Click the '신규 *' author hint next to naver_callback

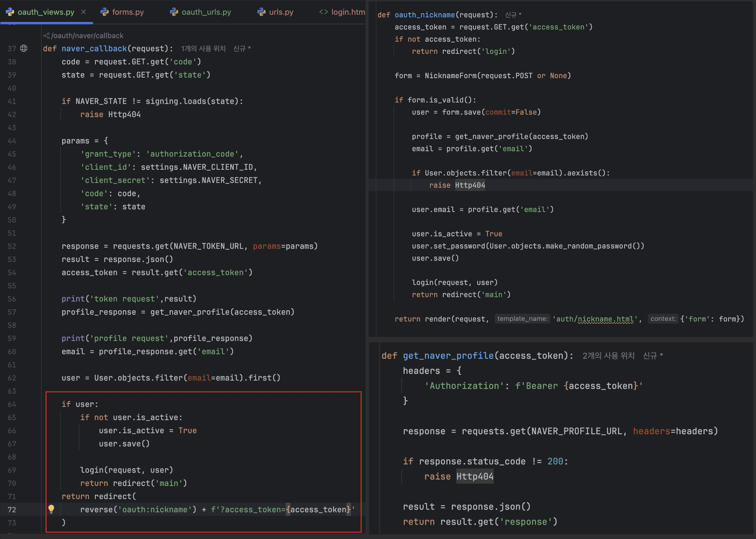(242, 49)
